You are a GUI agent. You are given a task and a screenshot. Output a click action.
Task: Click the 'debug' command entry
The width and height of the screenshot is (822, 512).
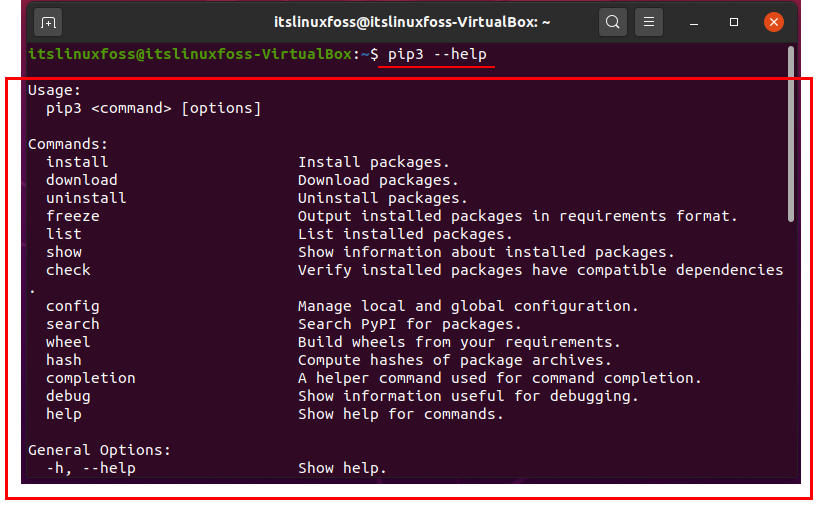tap(68, 396)
